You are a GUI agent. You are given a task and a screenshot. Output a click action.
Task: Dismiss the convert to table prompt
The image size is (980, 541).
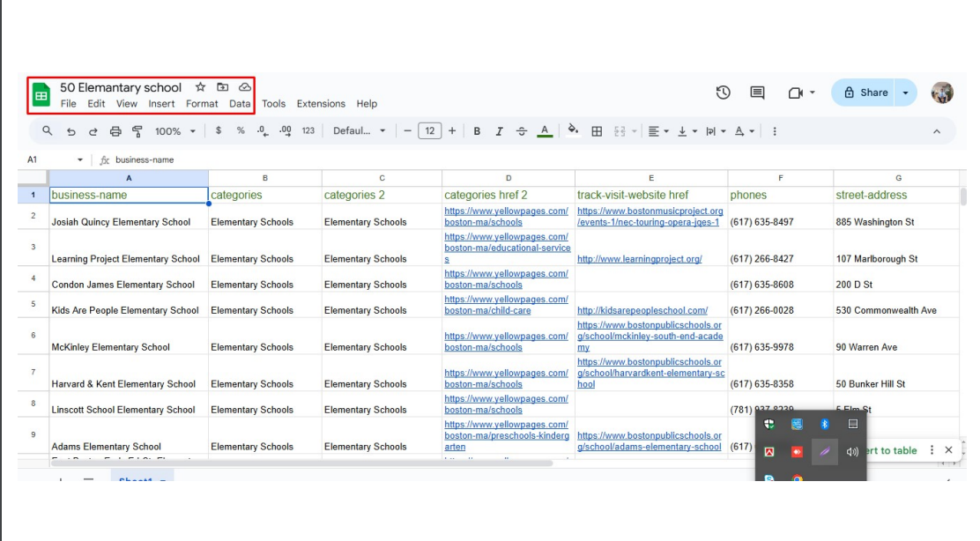tap(949, 449)
